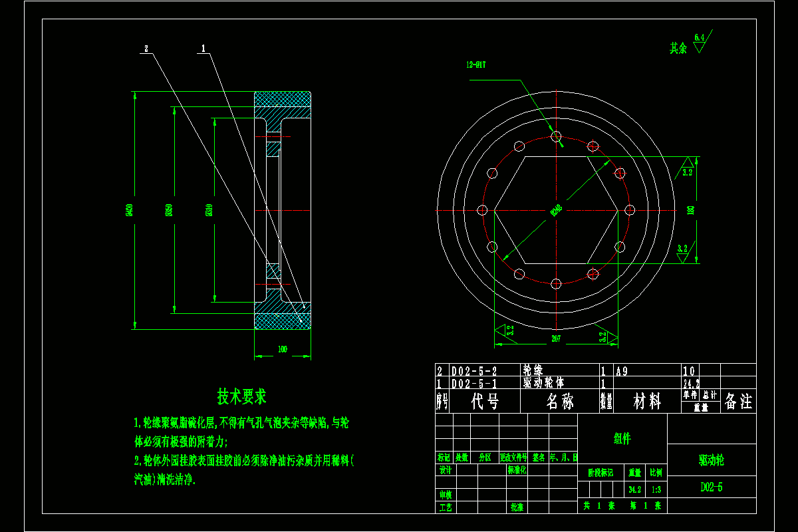
Task: Click part balloon number 1 above section view
Action: coord(203,48)
